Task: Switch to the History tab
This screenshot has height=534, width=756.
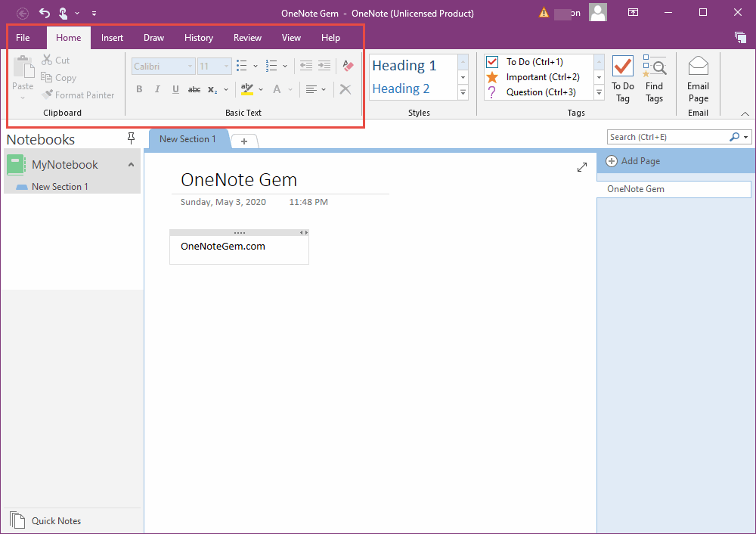Action: (x=199, y=38)
